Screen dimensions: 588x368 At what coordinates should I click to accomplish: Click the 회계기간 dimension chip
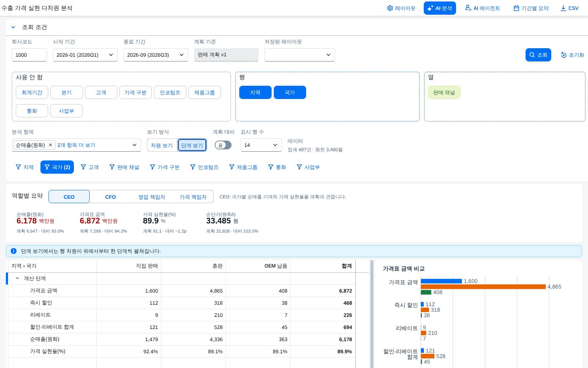(32, 92)
